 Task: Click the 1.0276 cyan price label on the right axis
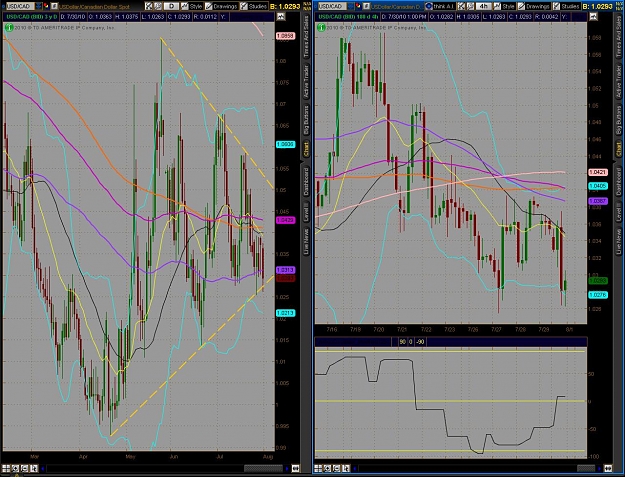(x=598, y=295)
